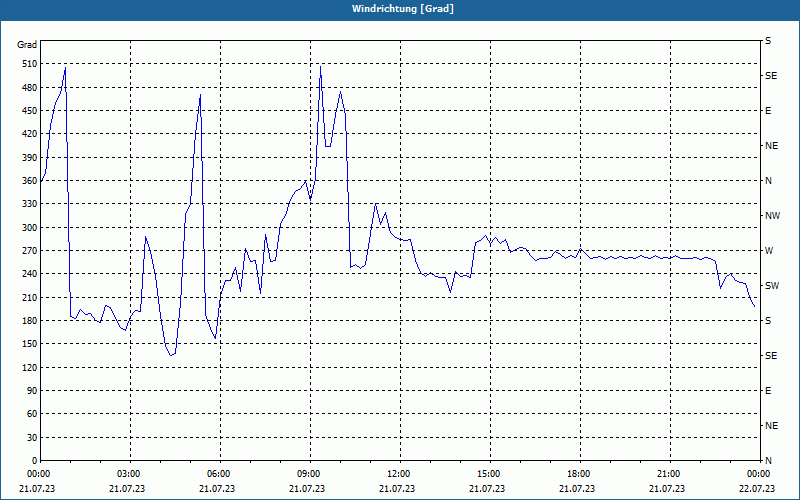Click the 450 y-axis tick label
This screenshot has height=500, width=800.
pos(31,111)
